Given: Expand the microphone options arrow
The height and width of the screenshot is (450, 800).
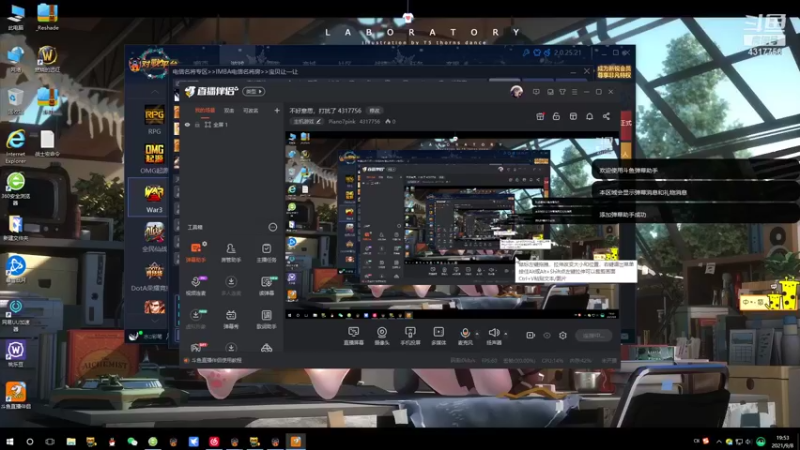Looking at the screenshot, I should click(x=477, y=334).
